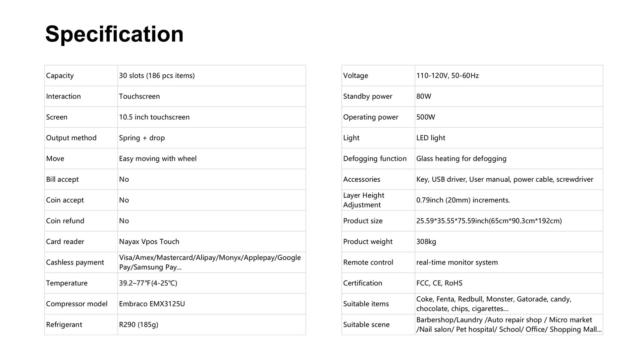This screenshot has height=362, width=644.
Task: Select the Capacity row label
Action: [60, 76]
